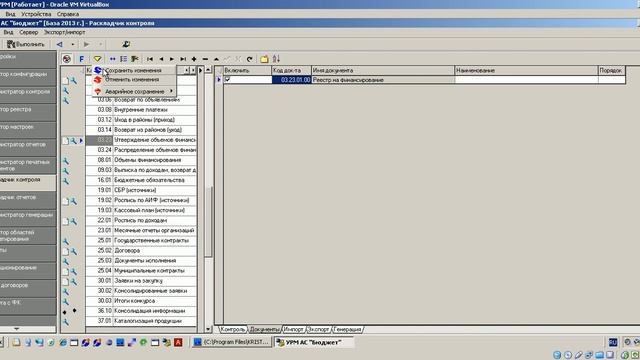The image size is (640, 360).
Task: Expand the Аварийное сохранение submenu
Action: click(134, 91)
